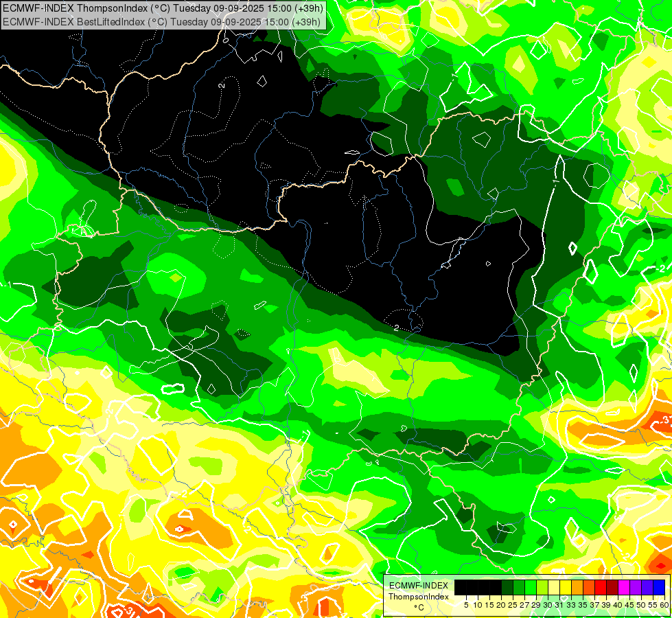Pick the dark red legend swatch (39–40)
Viewport: 672px width, 618px height.
point(612,587)
